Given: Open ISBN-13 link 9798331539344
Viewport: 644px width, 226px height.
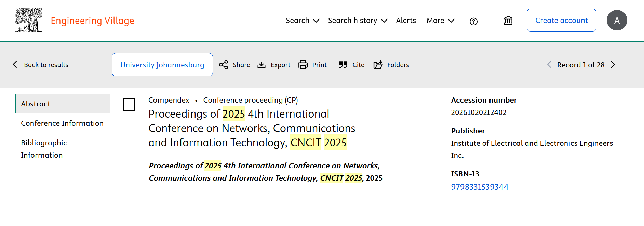Looking at the screenshot, I should pyautogui.click(x=480, y=187).
